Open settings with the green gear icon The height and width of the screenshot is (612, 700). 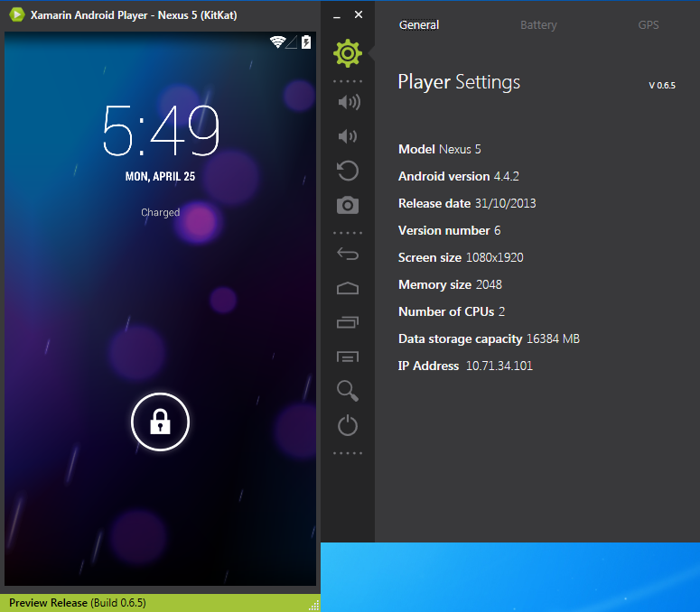click(348, 54)
